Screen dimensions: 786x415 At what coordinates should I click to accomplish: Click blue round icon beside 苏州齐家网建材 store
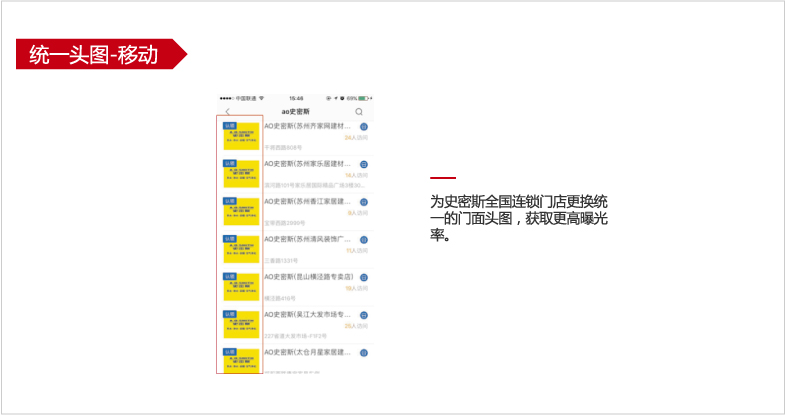(364, 127)
